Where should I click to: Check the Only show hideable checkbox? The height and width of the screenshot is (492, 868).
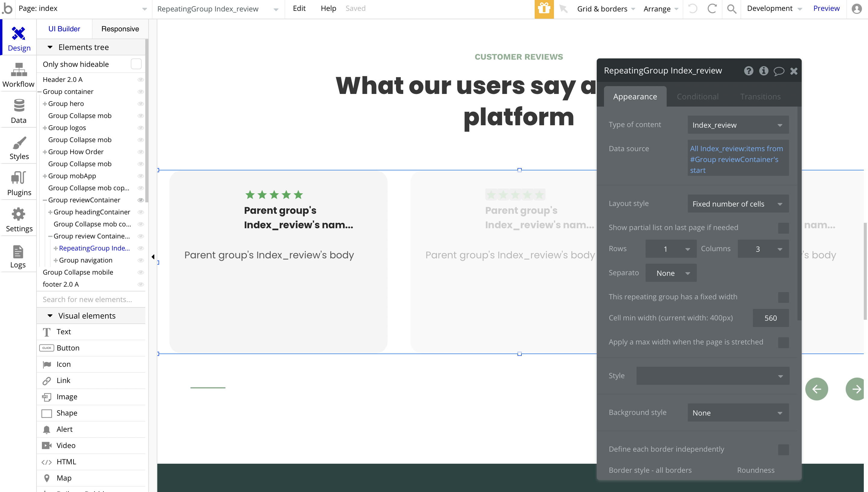click(x=136, y=64)
